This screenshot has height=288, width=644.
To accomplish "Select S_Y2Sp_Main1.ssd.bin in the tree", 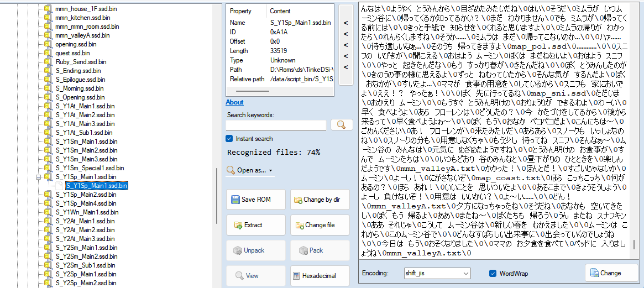I will (86, 274).
